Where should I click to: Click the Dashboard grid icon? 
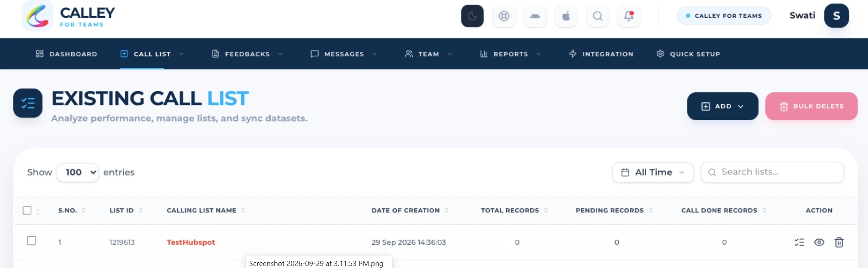pyautogui.click(x=40, y=54)
